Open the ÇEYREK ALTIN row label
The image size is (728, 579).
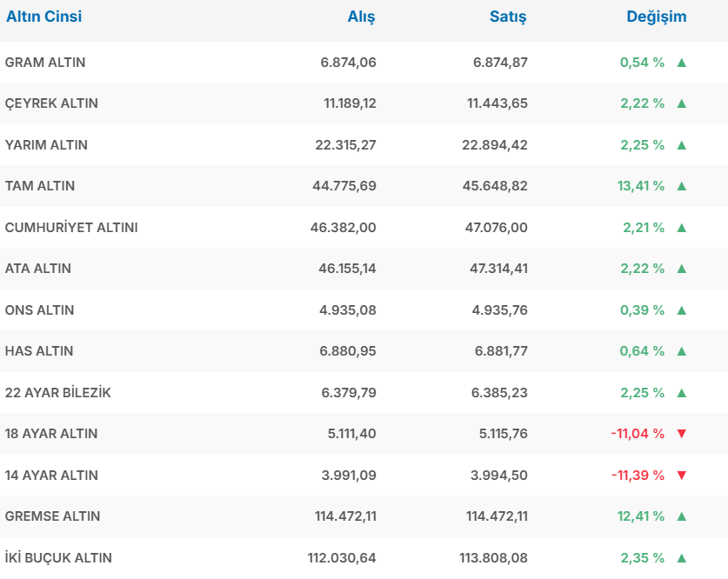click(51, 103)
